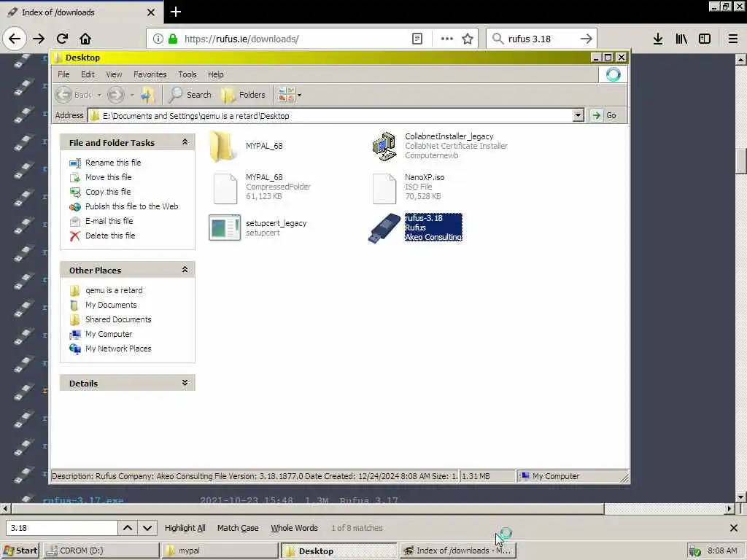
Task: Open the Help menu
Action: click(215, 74)
